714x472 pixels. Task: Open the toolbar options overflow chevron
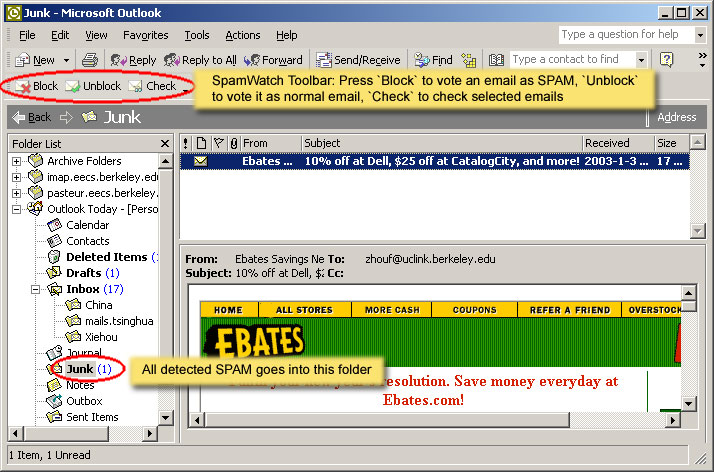coord(703,60)
